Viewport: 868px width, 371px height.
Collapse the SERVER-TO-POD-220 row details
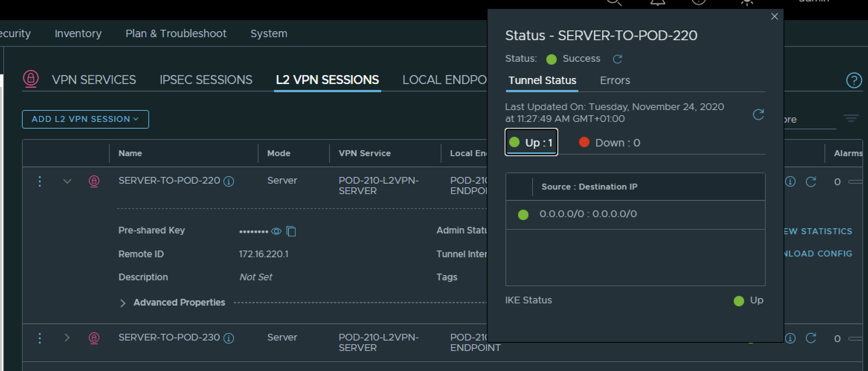point(67,181)
